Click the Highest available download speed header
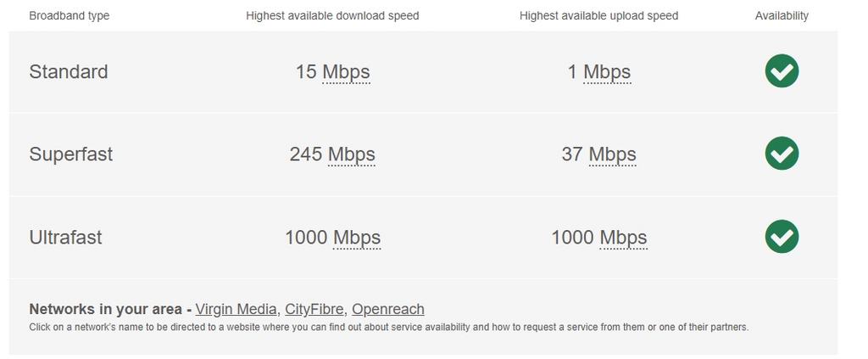 coord(332,15)
